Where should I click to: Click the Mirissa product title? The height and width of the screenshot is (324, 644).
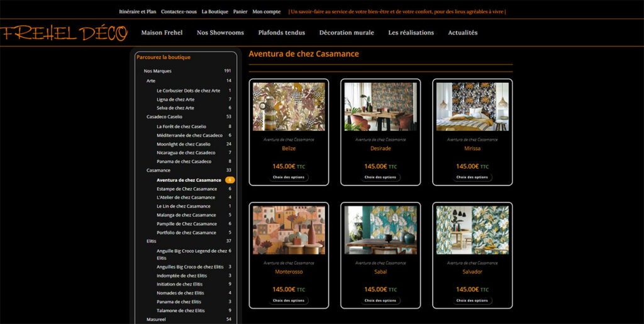[x=472, y=148]
